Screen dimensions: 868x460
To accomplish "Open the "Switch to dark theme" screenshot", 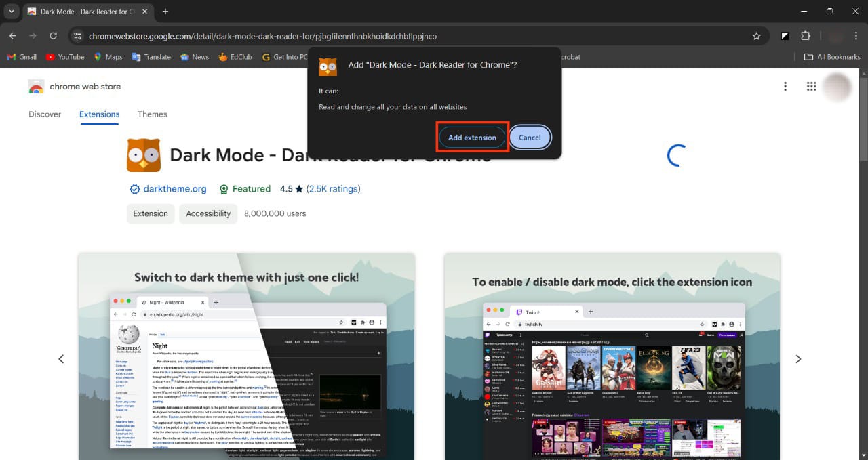I will (247, 356).
